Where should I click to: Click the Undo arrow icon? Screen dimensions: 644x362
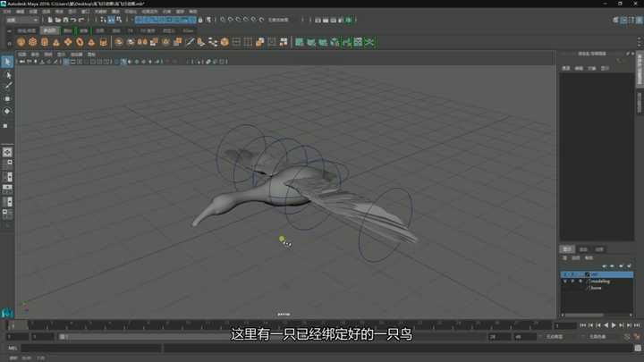point(73,20)
